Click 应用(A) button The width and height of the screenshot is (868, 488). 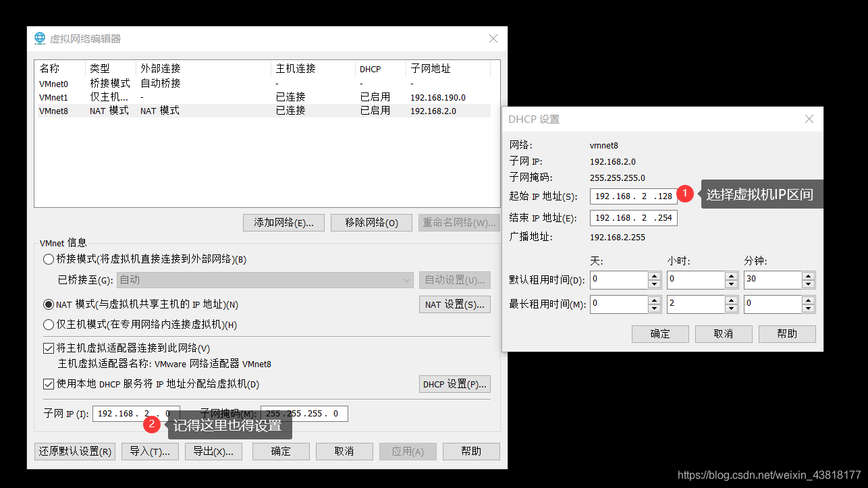pyautogui.click(x=408, y=452)
